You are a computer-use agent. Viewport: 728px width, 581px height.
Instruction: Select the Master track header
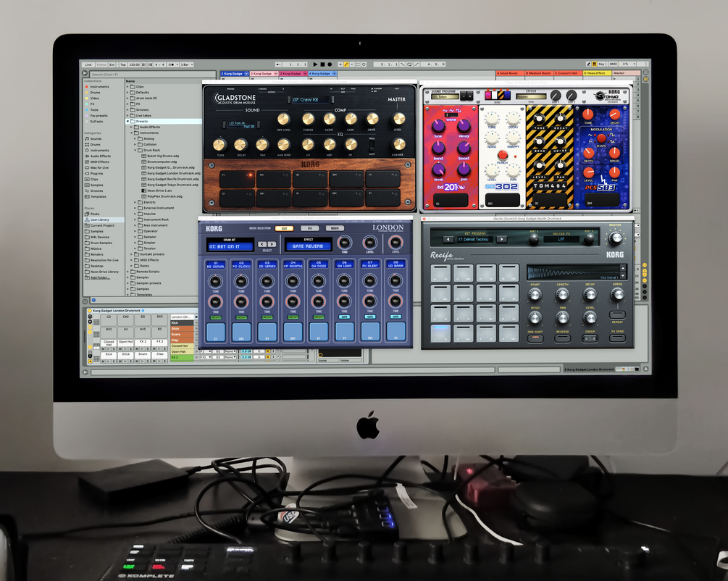627,73
